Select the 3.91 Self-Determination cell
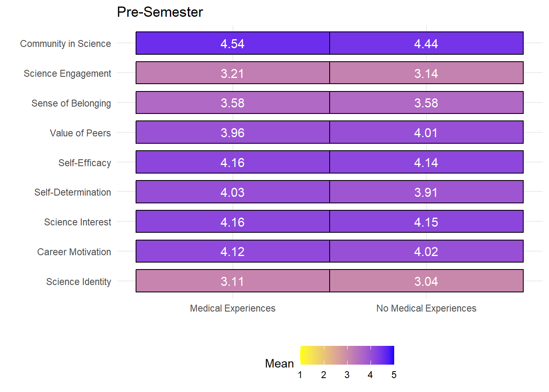Screen dimensions: 549x392 pyautogui.click(x=426, y=192)
